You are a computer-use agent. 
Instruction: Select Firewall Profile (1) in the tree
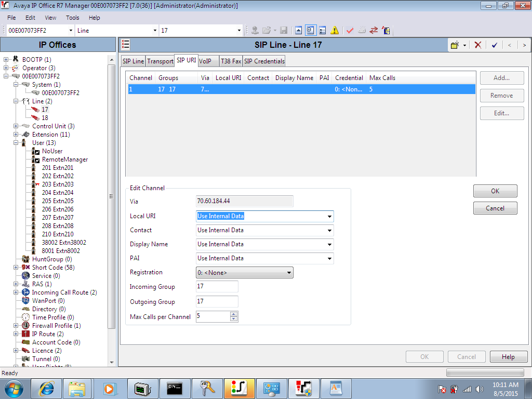pyautogui.click(x=56, y=326)
